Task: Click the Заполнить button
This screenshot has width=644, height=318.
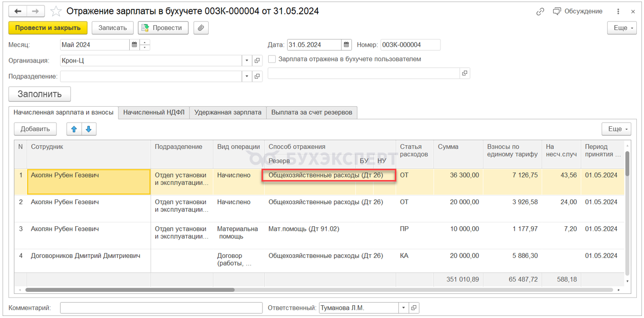Action: coord(39,94)
